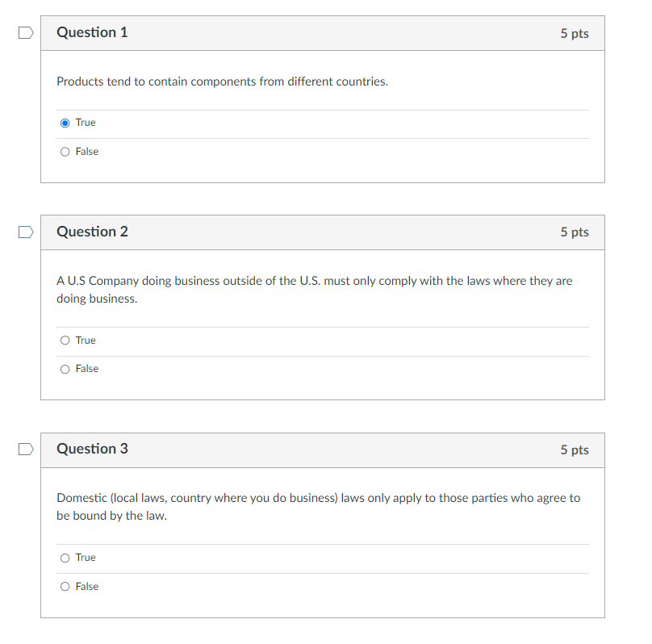Click the 'Products tend to contain components' text

[222, 82]
